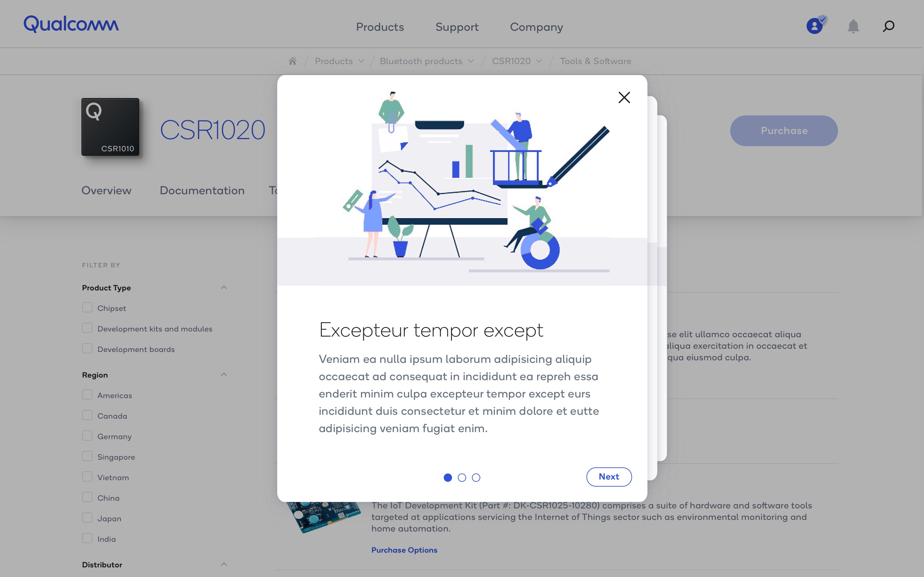Close the onboarding modal with the X icon
This screenshot has height=577, width=924.
(x=624, y=97)
